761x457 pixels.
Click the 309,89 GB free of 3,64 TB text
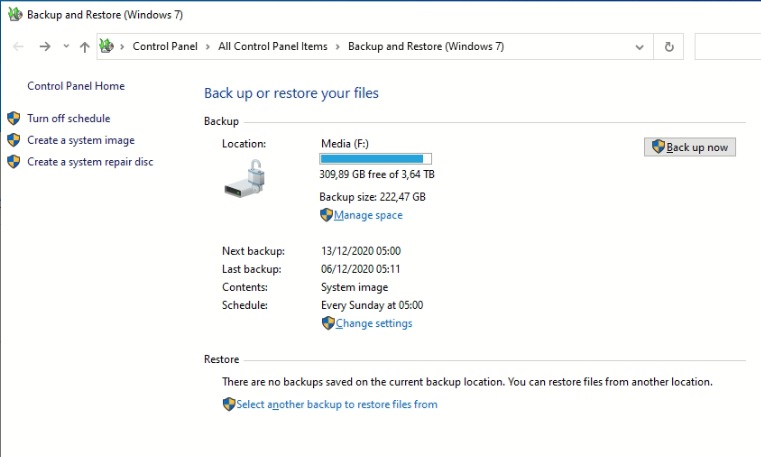(x=377, y=174)
